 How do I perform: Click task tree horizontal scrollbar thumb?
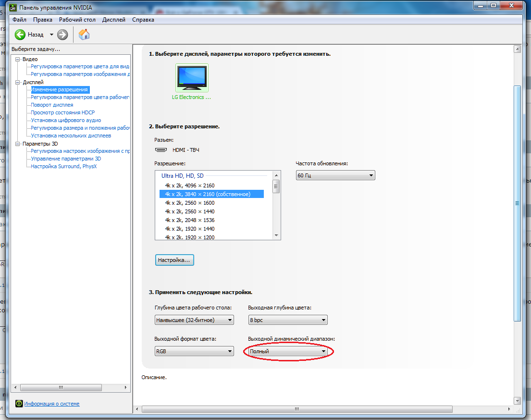pyautogui.click(x=61, y=387)
